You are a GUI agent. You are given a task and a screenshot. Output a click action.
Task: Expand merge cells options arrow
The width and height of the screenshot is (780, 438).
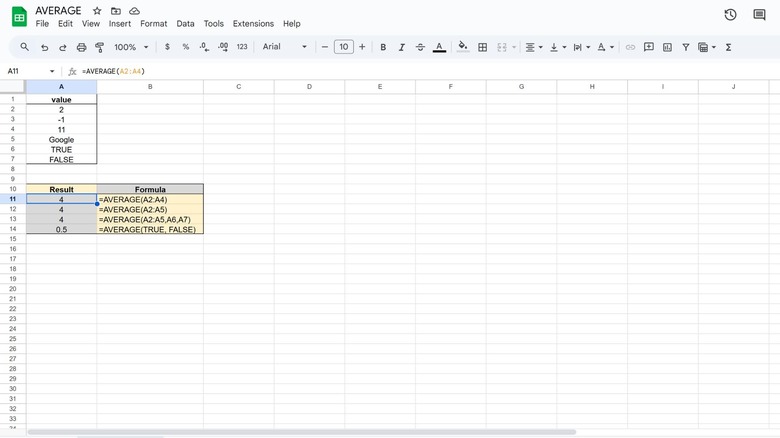(514, 47)
